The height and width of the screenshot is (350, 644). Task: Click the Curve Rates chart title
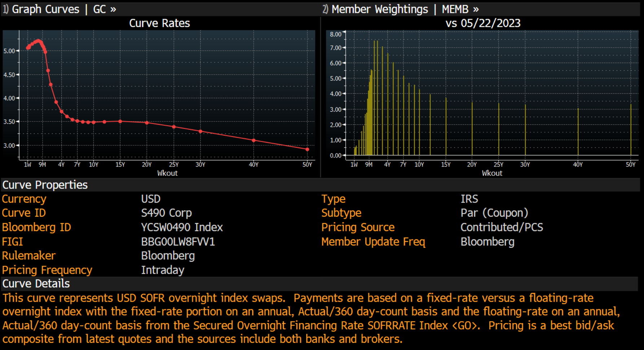click(159, 23)
